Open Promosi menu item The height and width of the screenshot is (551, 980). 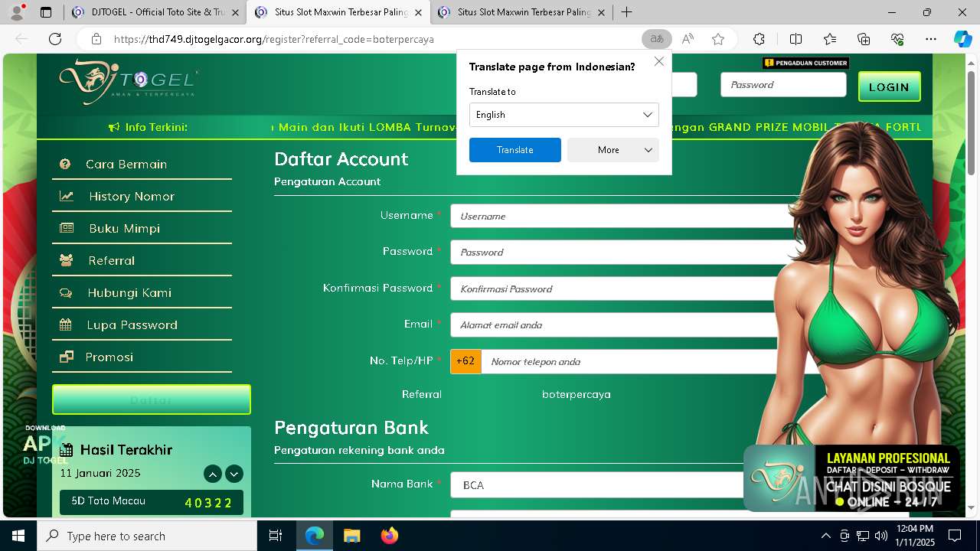coord(142,357)
